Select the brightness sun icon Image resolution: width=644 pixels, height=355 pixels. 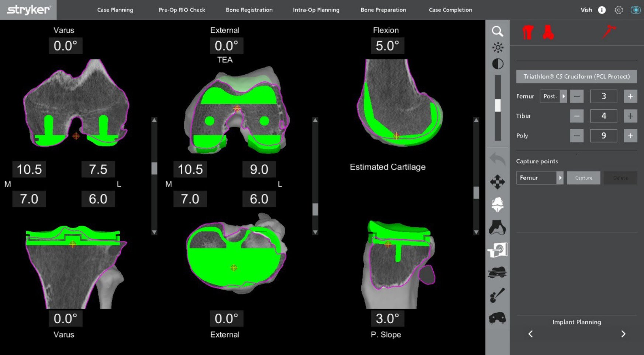click(x=497, y=48)
